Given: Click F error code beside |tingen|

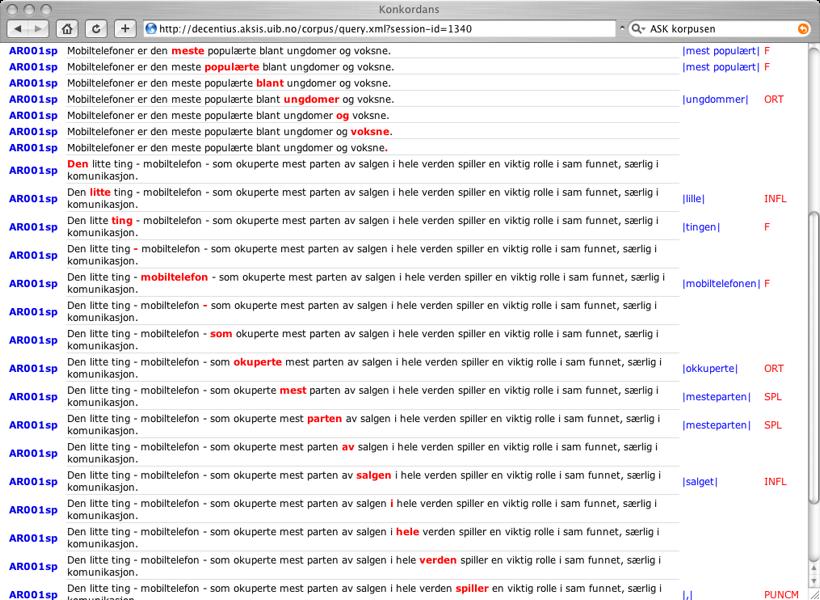Looking at the screenshot, I should pos(767,227).
